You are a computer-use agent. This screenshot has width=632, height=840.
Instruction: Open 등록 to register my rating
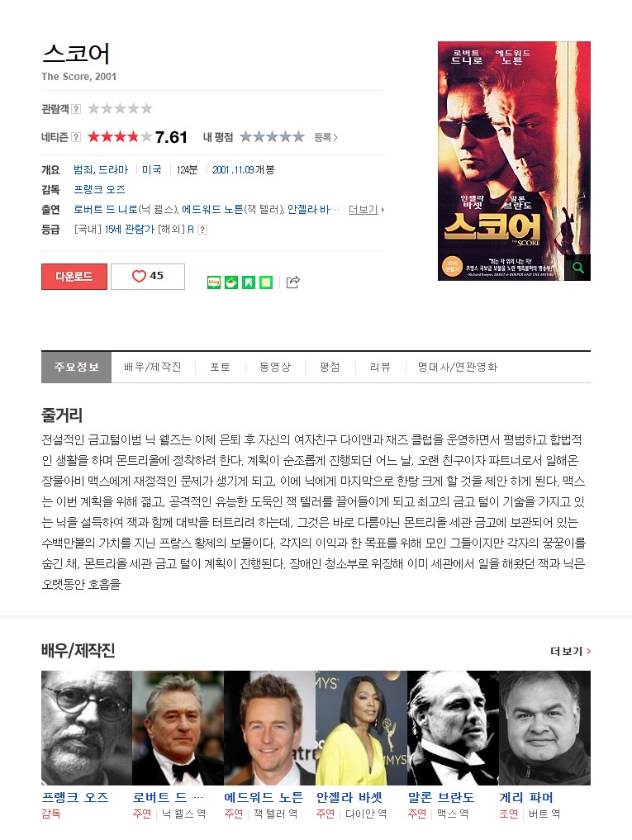pos(326,138)
